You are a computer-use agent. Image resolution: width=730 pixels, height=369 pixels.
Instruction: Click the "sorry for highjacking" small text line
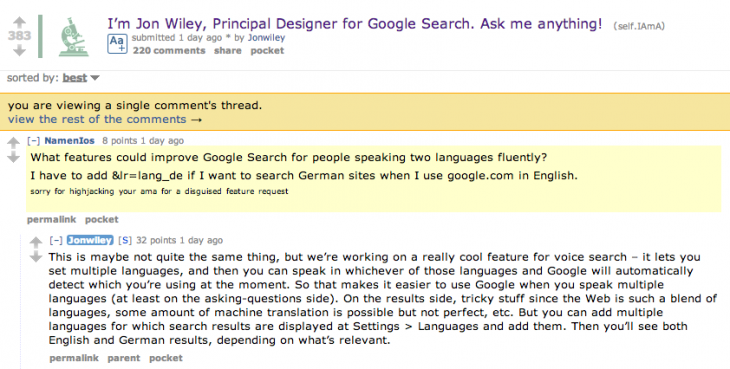pos(159,191)
